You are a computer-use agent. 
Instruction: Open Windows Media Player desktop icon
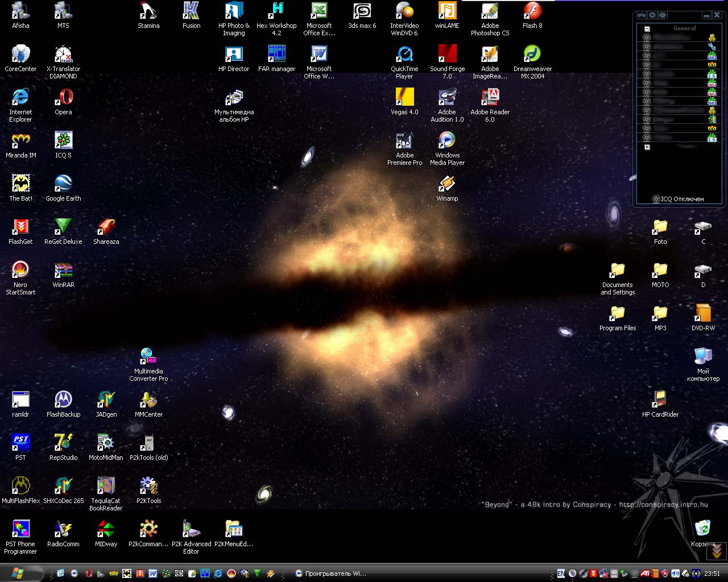pos(447,148)
